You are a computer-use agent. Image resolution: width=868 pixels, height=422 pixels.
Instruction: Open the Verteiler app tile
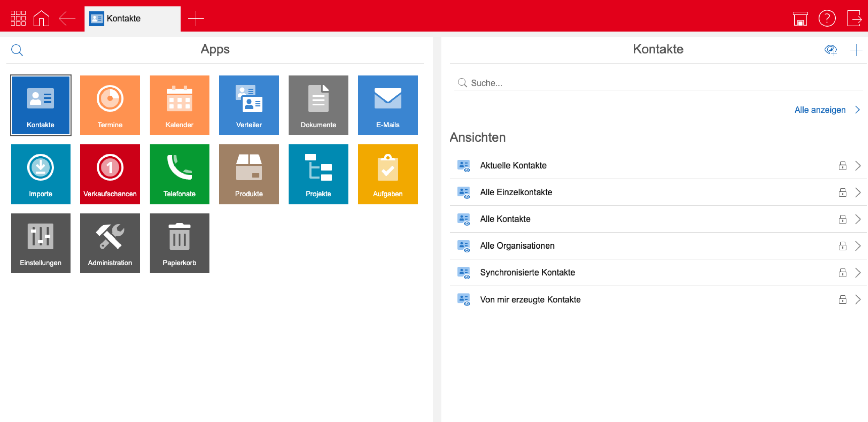tap(249, 105)
